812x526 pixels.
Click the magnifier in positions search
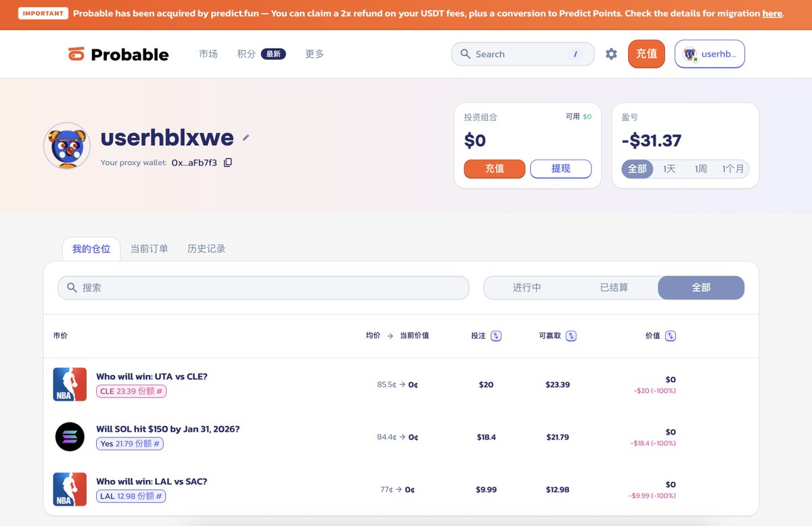72,287
